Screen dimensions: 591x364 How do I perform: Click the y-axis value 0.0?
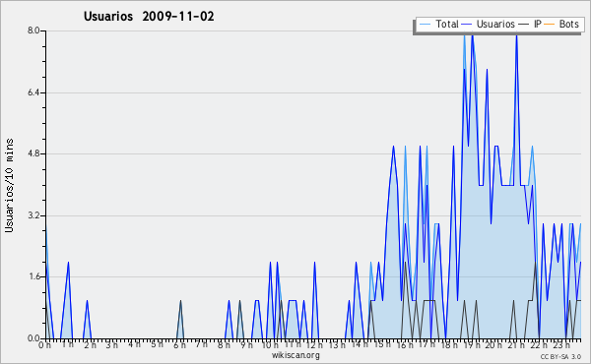(x=33, y=338)
